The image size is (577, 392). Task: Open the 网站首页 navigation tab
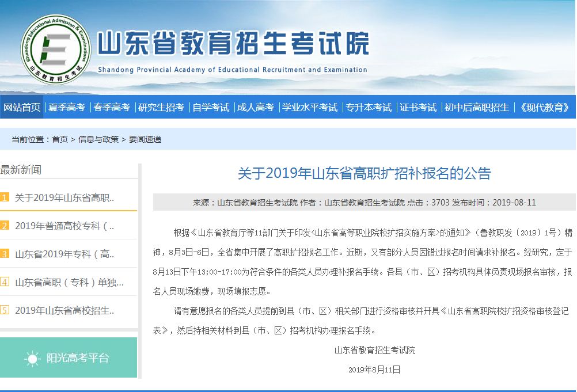coord(22,108)
